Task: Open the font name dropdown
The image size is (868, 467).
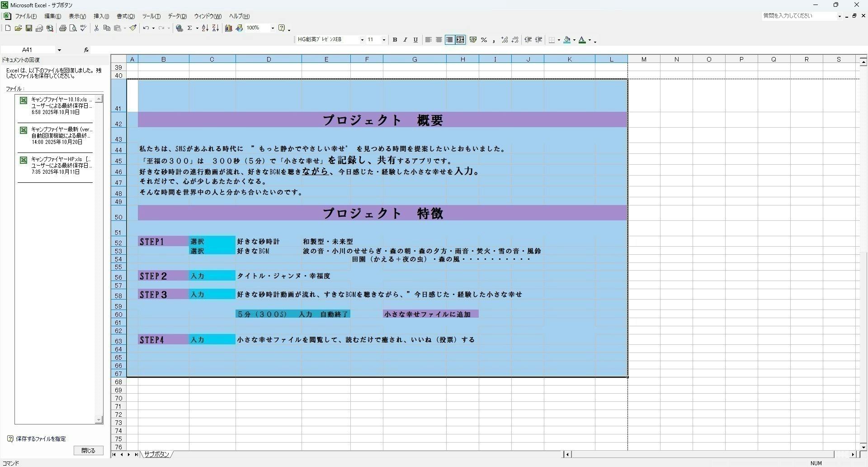Action: (362, 40)
